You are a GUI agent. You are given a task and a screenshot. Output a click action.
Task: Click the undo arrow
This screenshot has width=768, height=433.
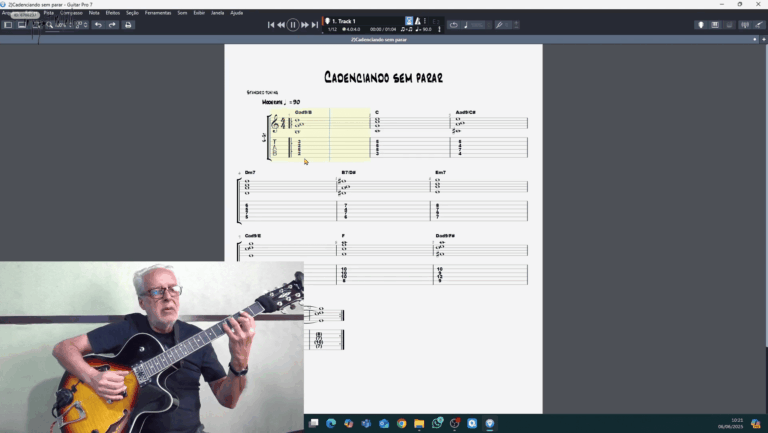point(98,25)
